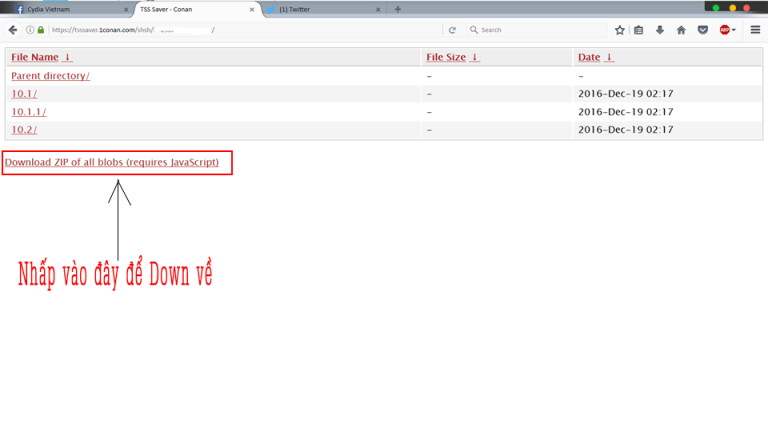
Task: Click the date cell for 10.1.1/ row
Action: click(625, 112)
